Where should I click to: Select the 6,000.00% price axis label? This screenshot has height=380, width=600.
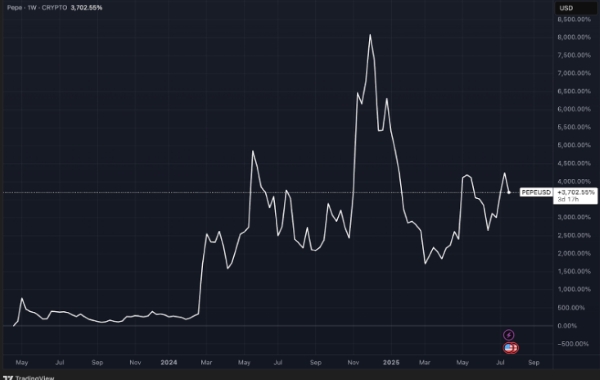pos(574,109)
